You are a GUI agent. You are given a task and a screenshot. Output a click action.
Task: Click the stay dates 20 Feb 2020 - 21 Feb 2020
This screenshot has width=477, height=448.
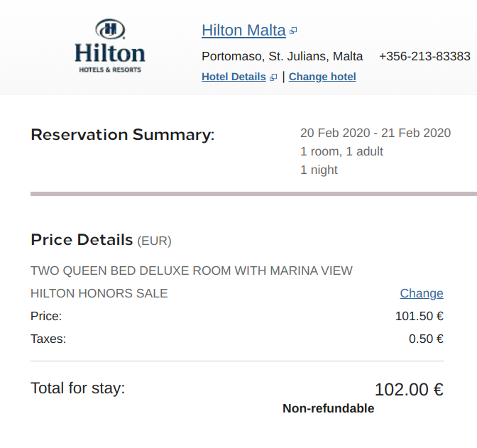[375, 133]
